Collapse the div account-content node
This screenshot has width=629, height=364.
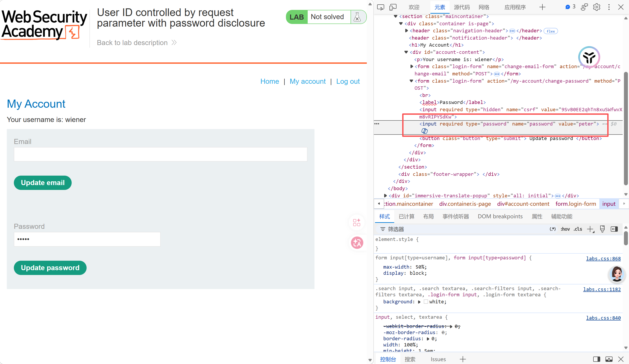(406, 52)
